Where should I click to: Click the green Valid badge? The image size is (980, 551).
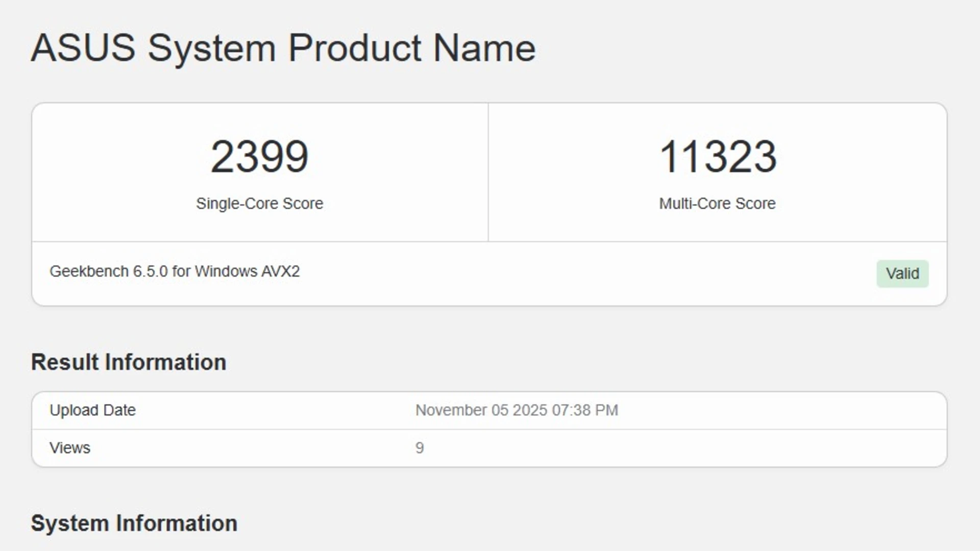(x=902, y=274)
